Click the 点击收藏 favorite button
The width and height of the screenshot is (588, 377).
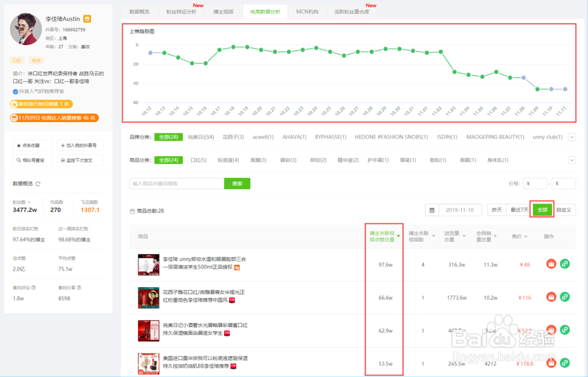(x=32, y=145)
